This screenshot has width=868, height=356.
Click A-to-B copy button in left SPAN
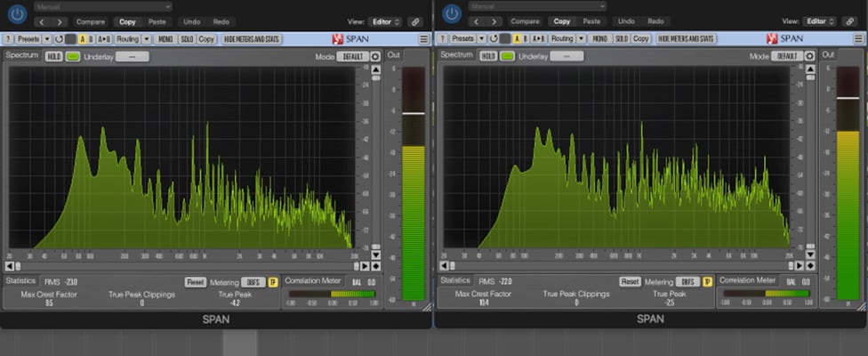[x=104, y=39]
